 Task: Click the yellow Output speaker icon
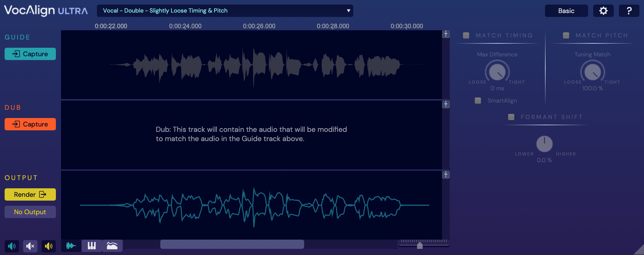tap(49, 246)
